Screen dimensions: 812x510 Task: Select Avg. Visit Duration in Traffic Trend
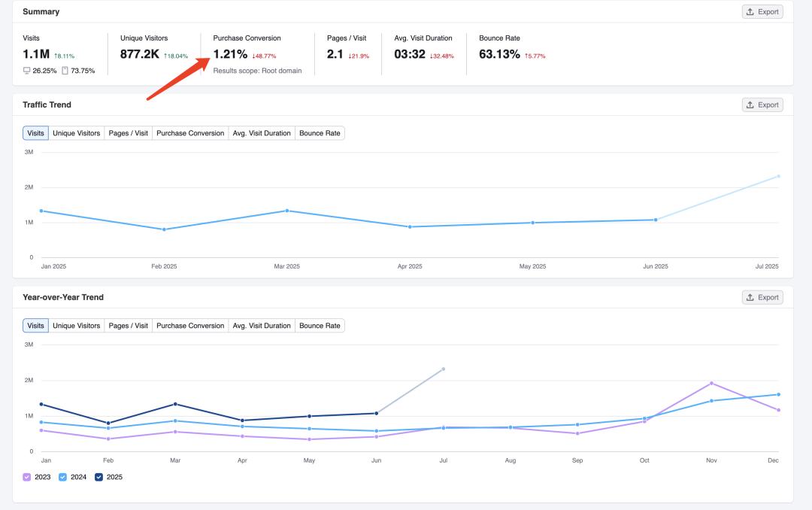click(262, 133)
